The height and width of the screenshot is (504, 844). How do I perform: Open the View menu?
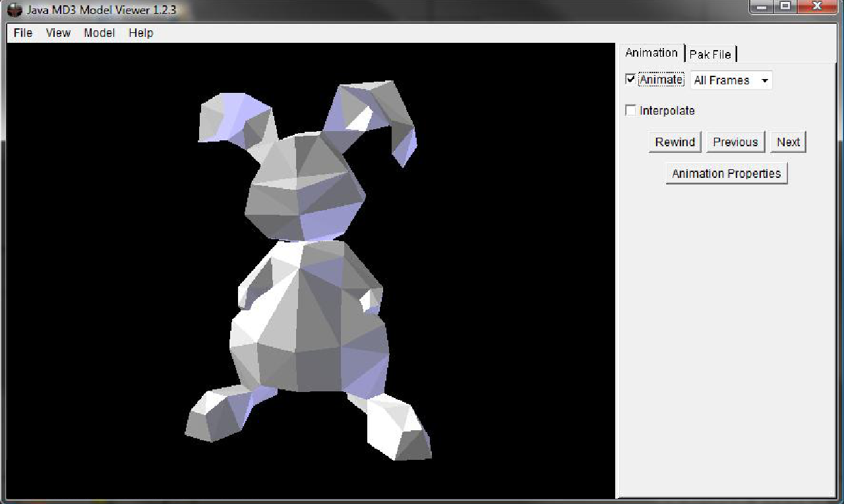pos(58,33)
